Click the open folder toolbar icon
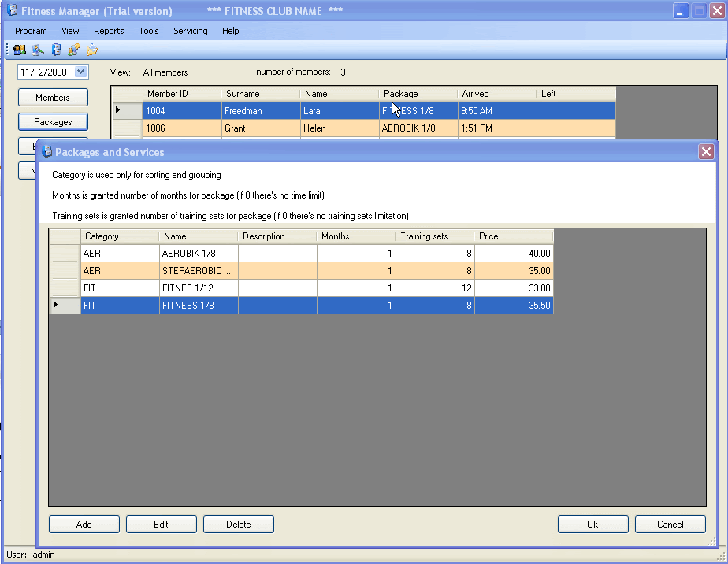 (x=92, y=50)
